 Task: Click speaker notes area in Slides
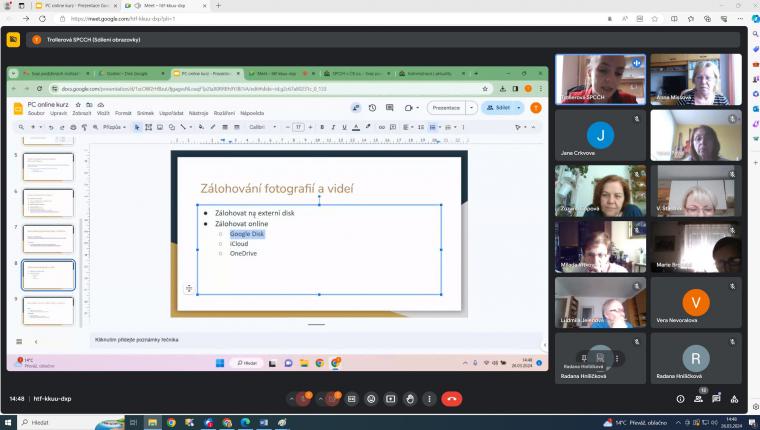point(315,340)
